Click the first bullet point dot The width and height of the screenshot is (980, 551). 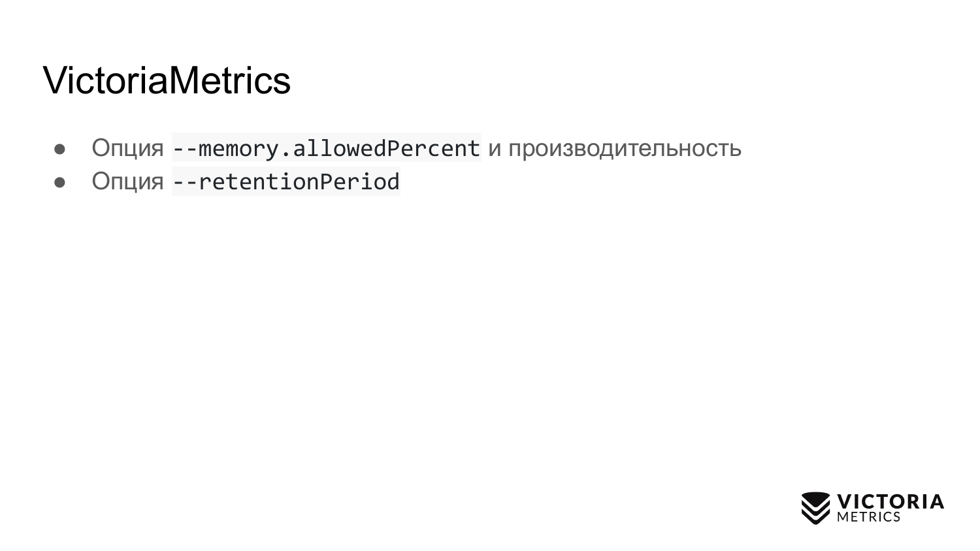(60, 149)
